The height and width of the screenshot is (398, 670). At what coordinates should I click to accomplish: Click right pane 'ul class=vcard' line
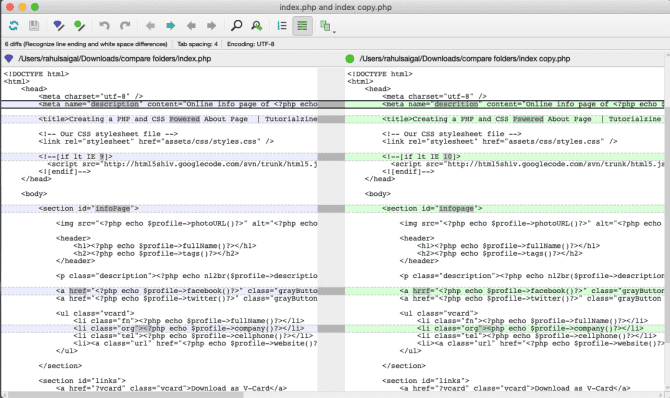(439, 313)
